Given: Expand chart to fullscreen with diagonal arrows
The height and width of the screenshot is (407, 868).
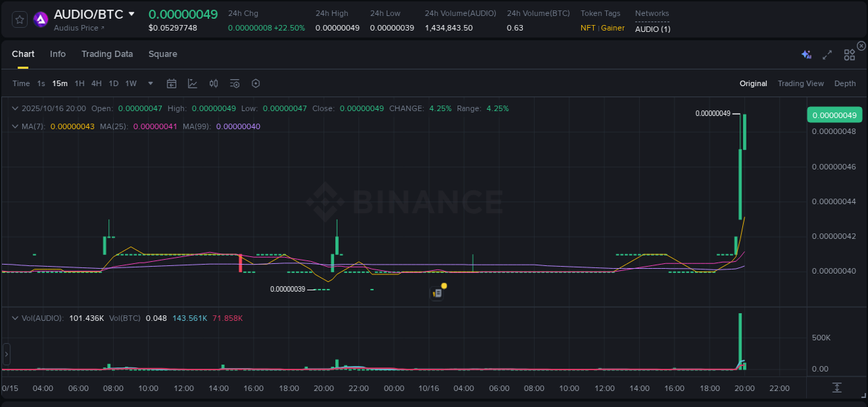Looking at the screenshot, I should point(827,53).
